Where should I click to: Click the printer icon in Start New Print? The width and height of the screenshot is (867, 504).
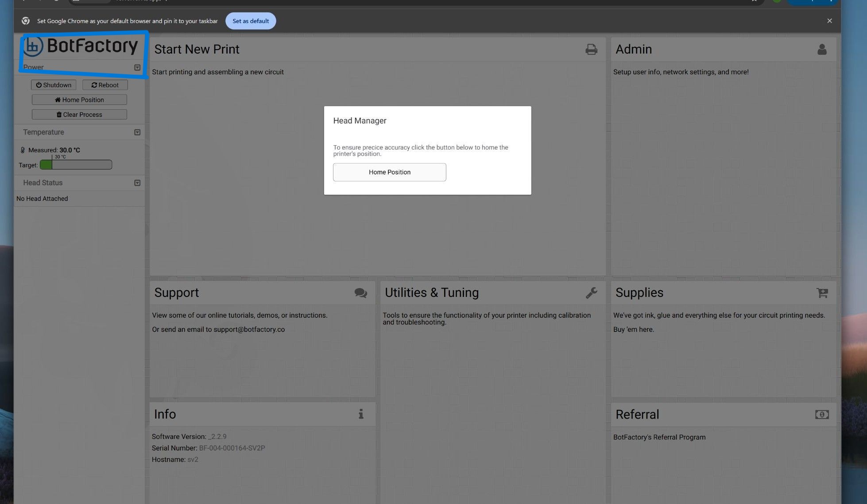591,49
